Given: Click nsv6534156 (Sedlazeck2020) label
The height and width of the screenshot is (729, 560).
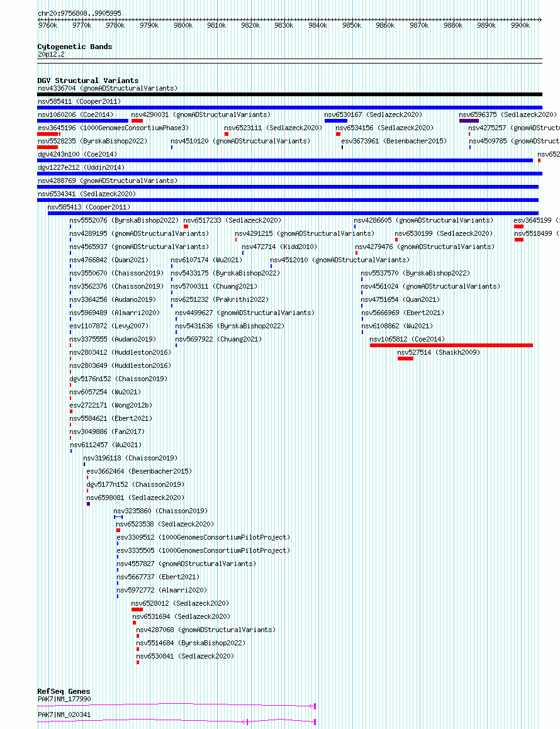Looking at the screenshot, I should [384, 128].
